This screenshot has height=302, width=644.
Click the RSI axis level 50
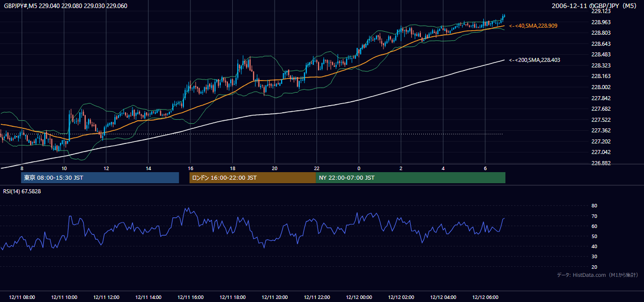pos(594,236)
